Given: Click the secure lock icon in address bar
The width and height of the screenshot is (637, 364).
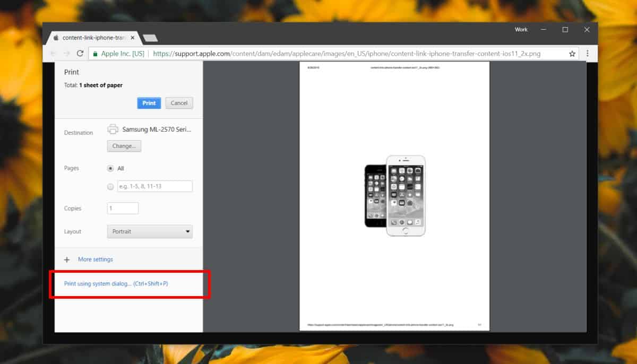Looking at the screenshot, I should tap(95, 54).
